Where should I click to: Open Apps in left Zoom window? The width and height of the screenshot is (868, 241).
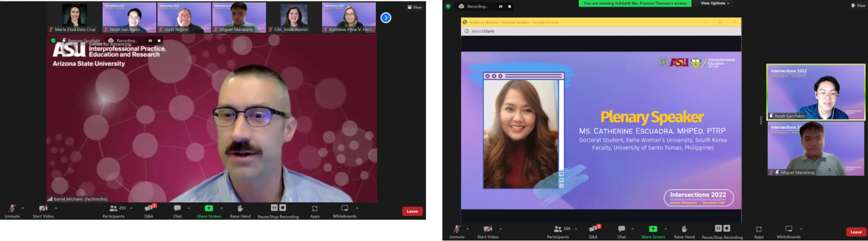pos(314,211)
